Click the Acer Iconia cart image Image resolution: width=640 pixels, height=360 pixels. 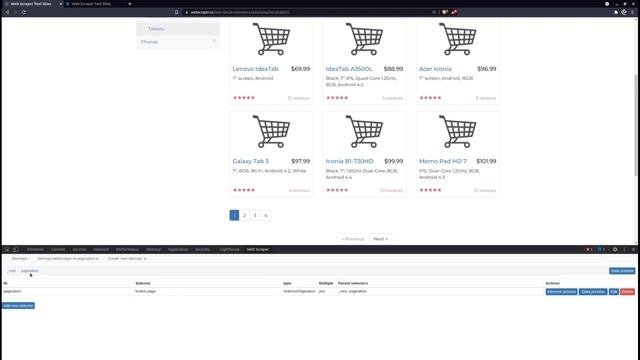coord(458,39)
